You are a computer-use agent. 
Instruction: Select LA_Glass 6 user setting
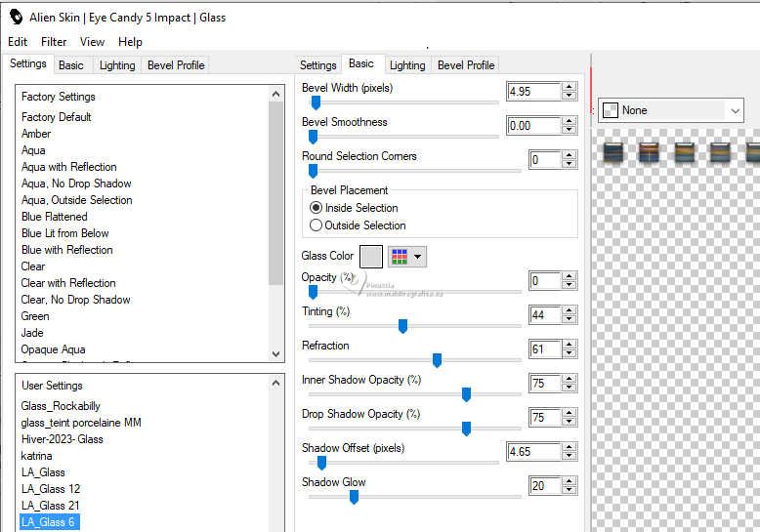pyautogui.click(x=48, y=522)
